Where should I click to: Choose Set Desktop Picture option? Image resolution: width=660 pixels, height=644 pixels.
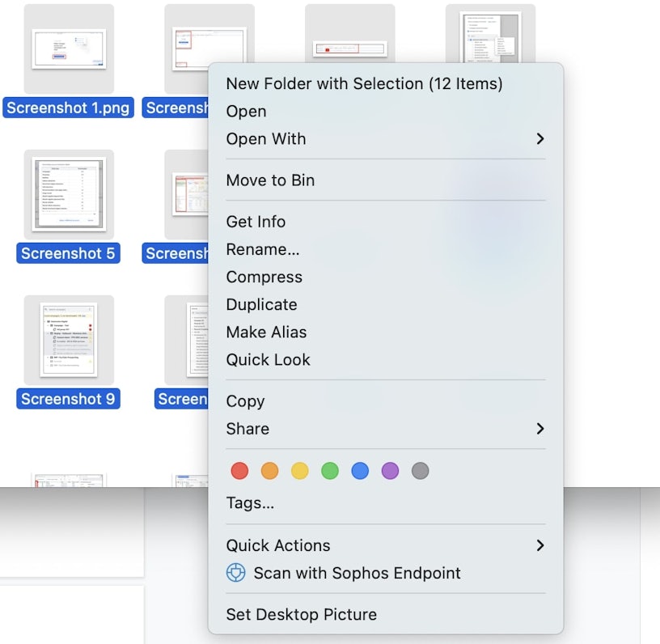[301, 615]
